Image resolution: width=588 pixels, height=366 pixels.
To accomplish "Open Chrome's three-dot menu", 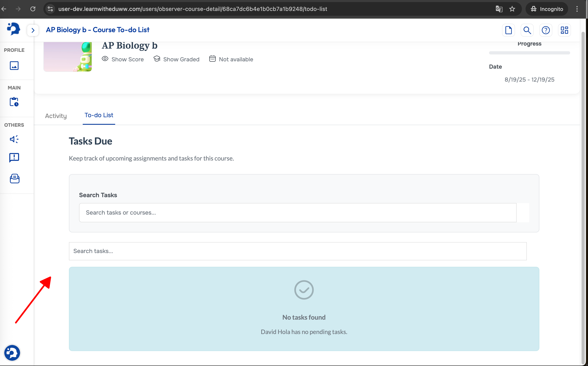I will (577, 9).
